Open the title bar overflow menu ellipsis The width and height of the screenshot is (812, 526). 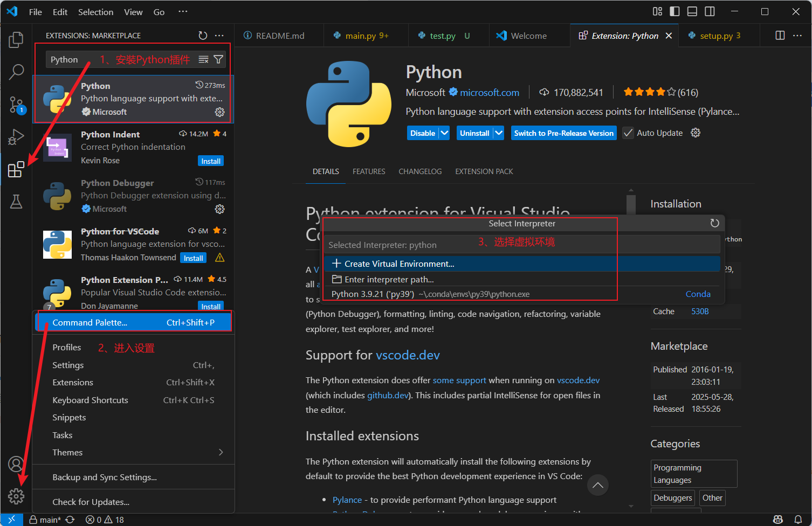(x=183, y=11)
